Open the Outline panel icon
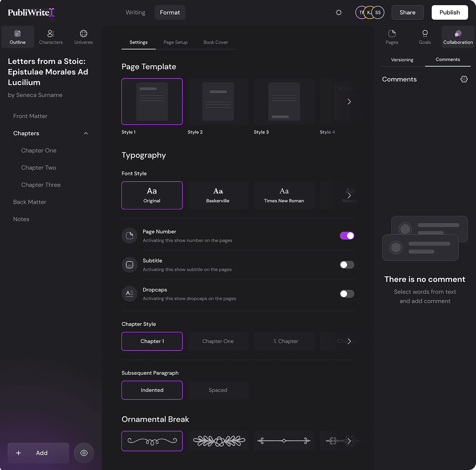This screenshot has width=476, height=470. point(17,34)
